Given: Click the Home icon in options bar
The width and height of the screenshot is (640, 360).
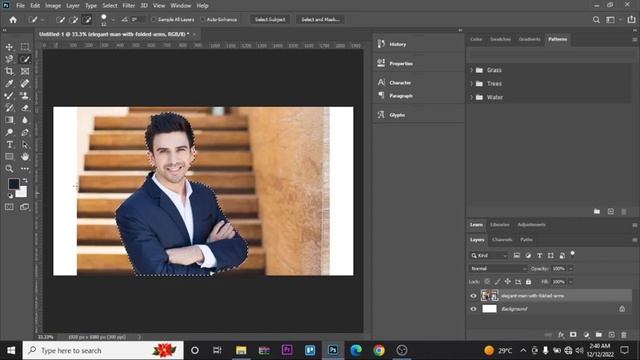Looking at the screenshot, I should point(13,20).
